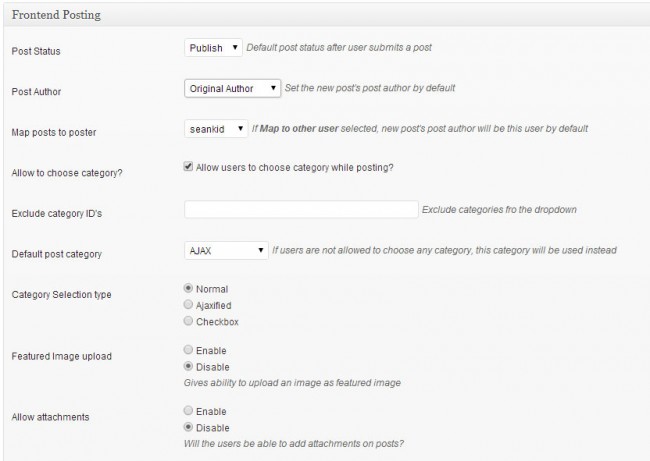Click the Frontend Posting section header
This screenshot has width=650, height=461.
(61, 16)
